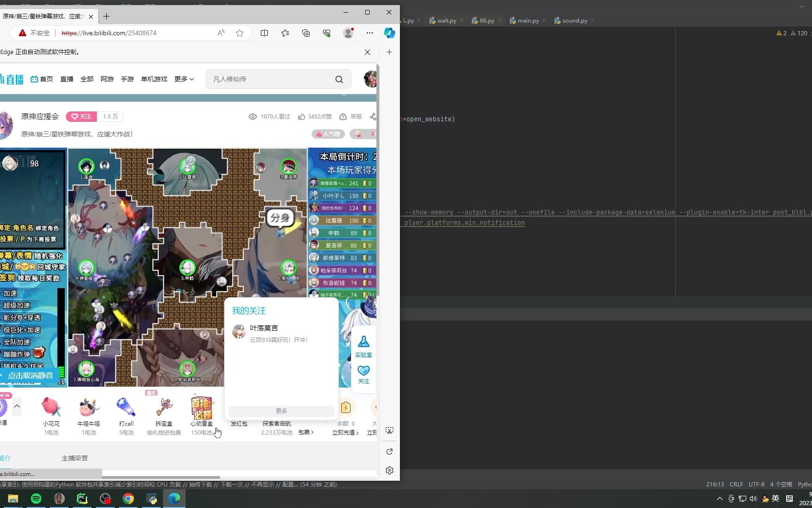This screenshot has height=508, width=812.
Task: Click the sidebar open-in-new-window icon
Action: pos(390,452)
